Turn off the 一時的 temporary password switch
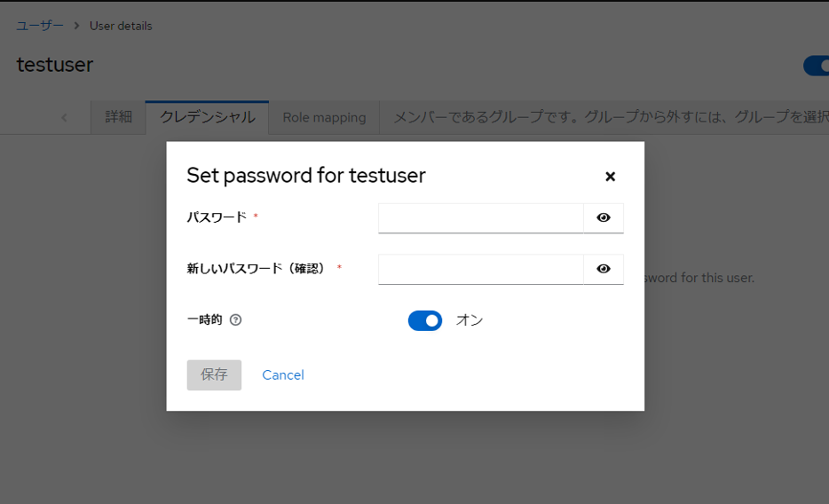This screenshot has height=504, width=829. [x=425, y=320]
